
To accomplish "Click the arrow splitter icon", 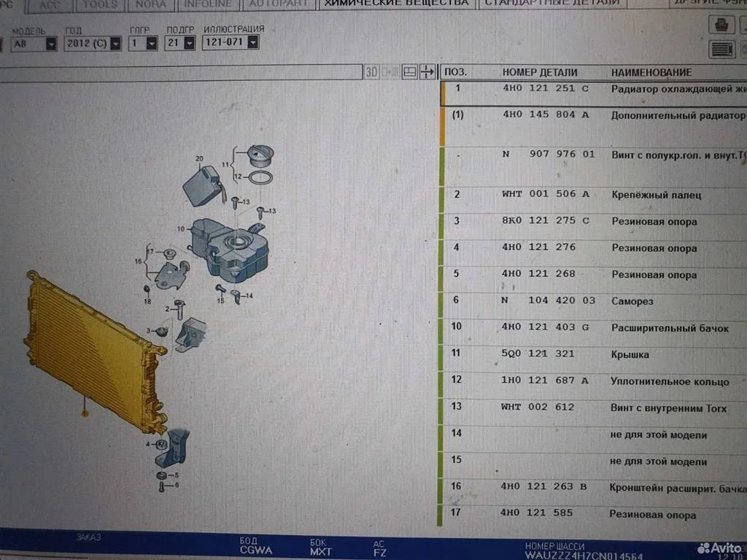I will 428,71.
